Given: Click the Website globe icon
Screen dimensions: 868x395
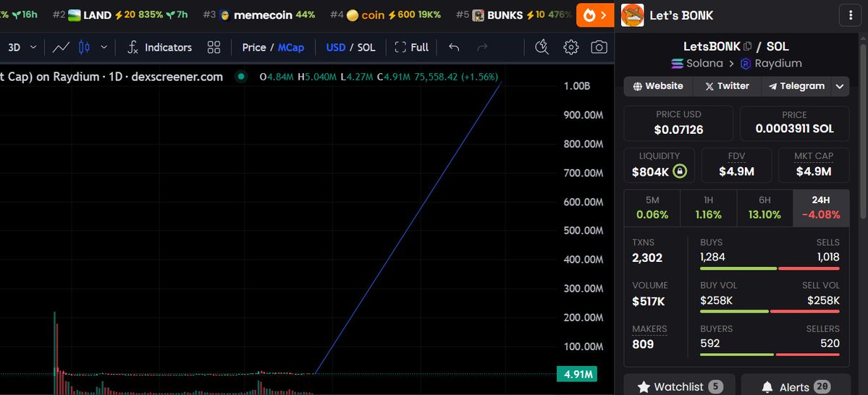Looking at the screenshot, I should tap(638, 86).
